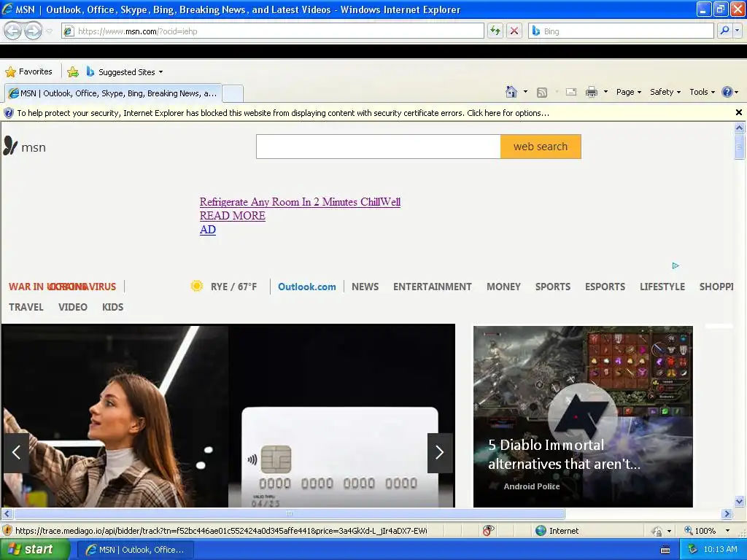Close the security information bar

[x=738, y=112]
